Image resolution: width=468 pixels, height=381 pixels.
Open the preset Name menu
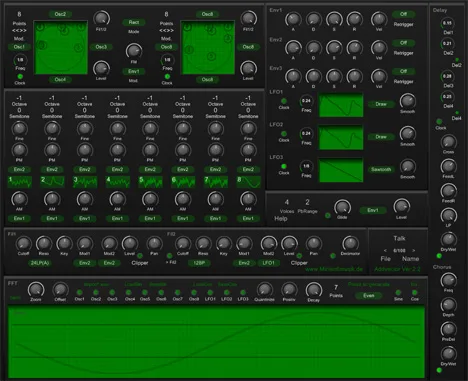410,259
